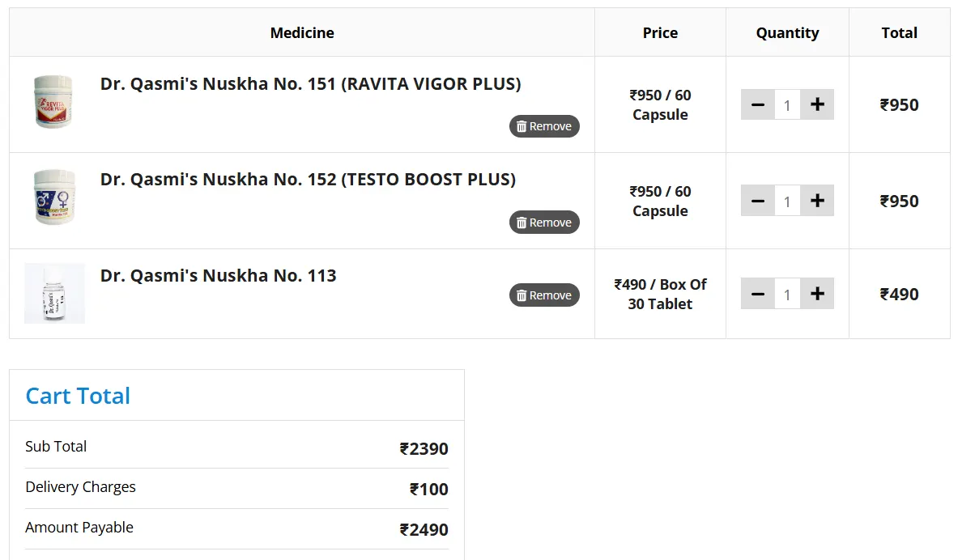This screenshot has width=958, height=560.
Task: Open RAVITA VIGOR PLUS product image
Action: [54, 102]
